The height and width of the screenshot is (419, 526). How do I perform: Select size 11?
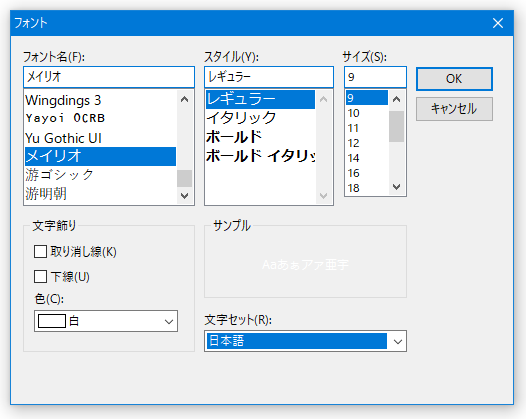pyautogui.click(x=367, y=128)
